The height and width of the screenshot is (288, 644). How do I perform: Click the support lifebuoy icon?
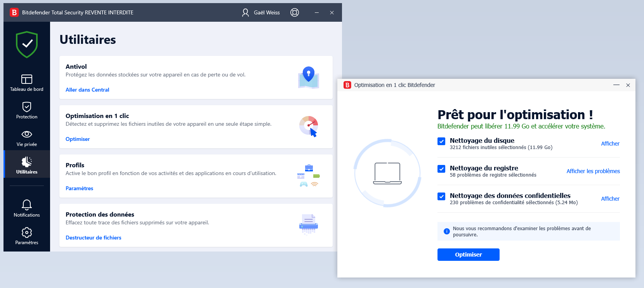click(x=295, y=12)
